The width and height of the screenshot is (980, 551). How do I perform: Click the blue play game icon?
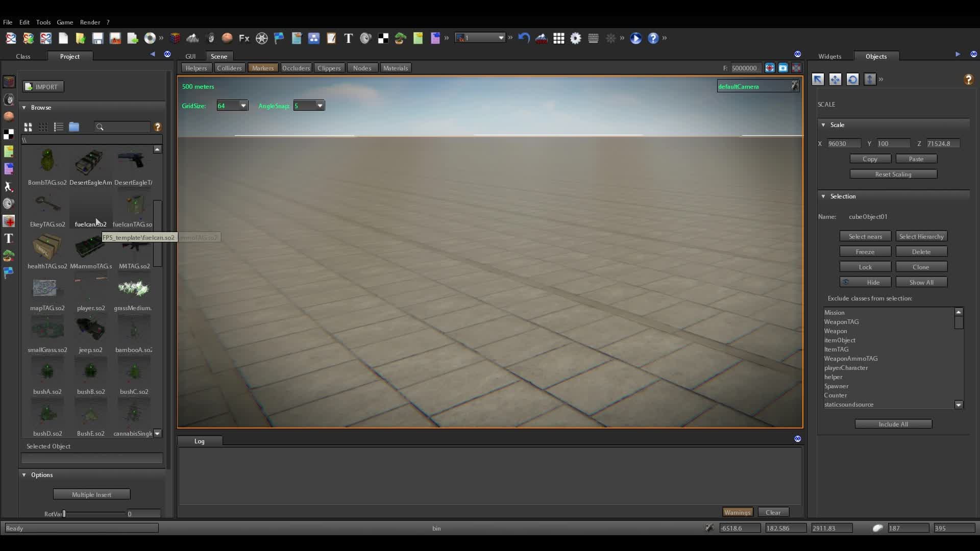(635, 38)
